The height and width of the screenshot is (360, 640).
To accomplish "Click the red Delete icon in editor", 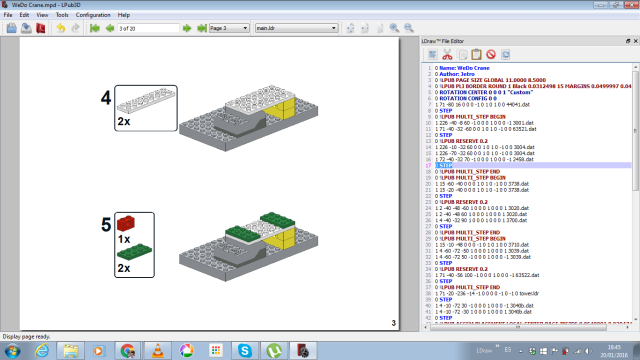I will [x=491, y=54].
